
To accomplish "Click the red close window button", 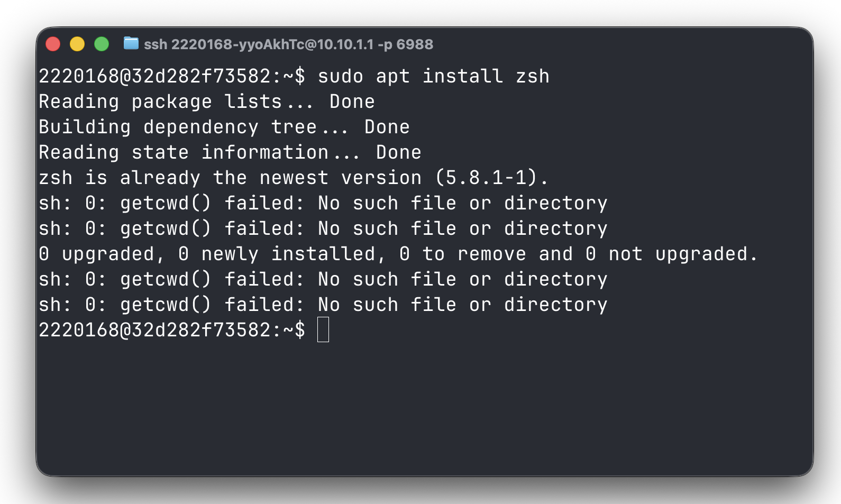I will pos(53,44).
